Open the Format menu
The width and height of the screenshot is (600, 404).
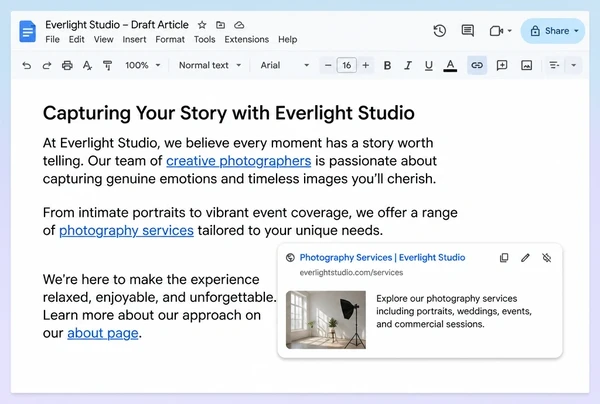(170, 39)
